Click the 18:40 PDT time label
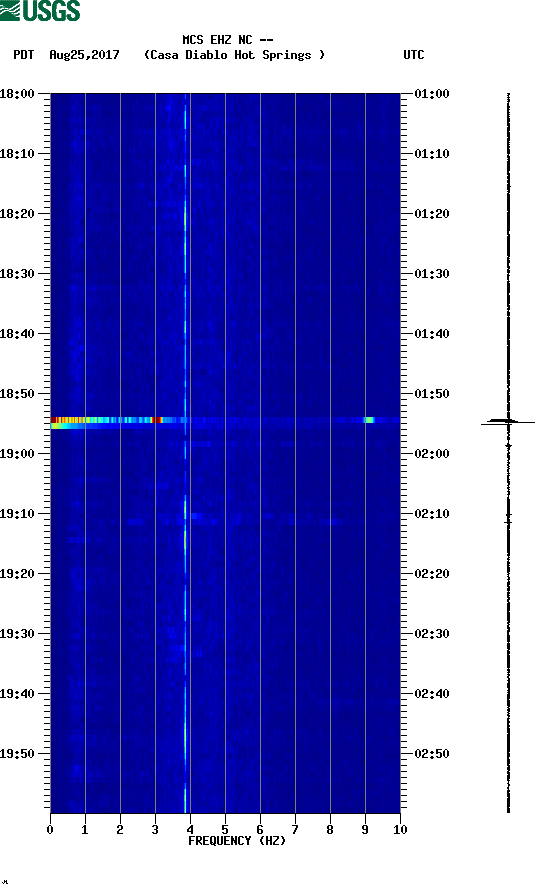Viewport: 552px width, 893px height. pyautogui.click(x=17, y=334)
